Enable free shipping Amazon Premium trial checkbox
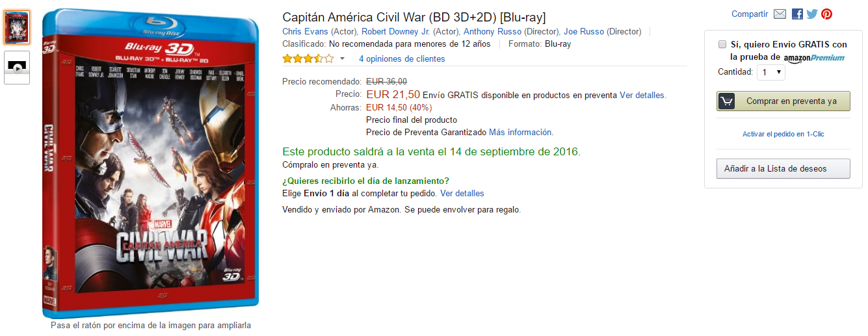The image size is (868, 336). click(722, 44)
